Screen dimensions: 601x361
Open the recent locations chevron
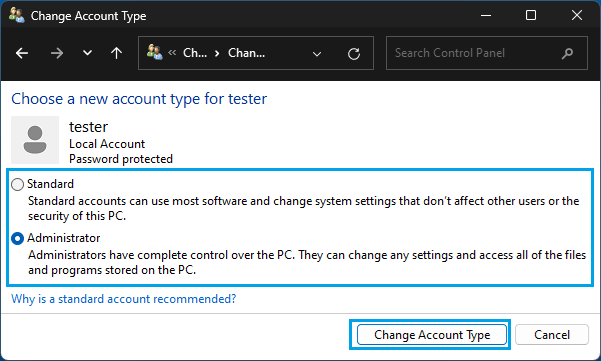[87, 53]
